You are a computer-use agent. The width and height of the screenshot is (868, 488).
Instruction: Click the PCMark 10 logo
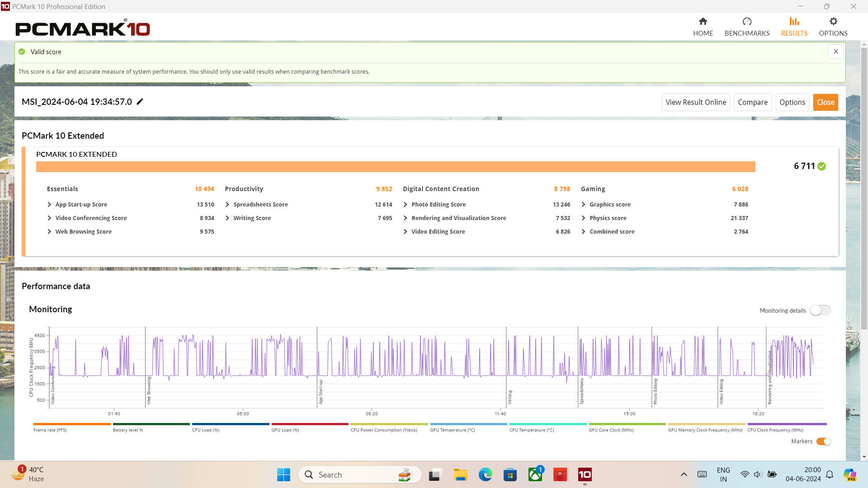[83, 28]
